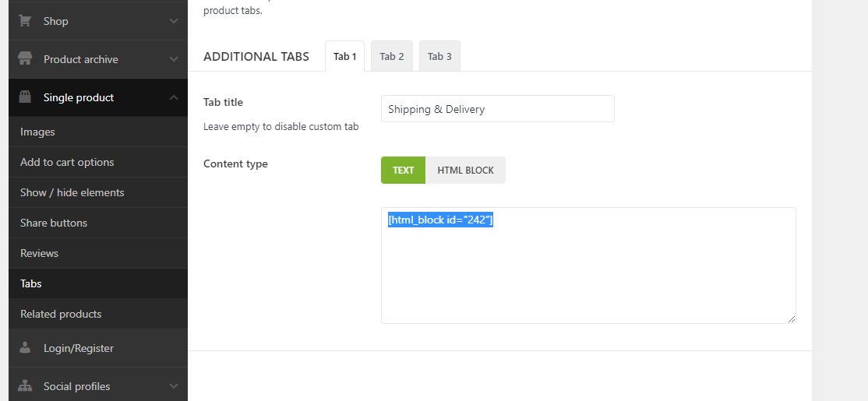Open Share buttons settings
868x401 pixels.
pos(54,223)
